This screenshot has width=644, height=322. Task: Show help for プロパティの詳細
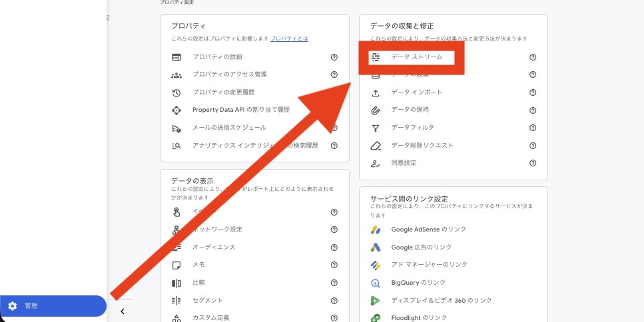334,57
